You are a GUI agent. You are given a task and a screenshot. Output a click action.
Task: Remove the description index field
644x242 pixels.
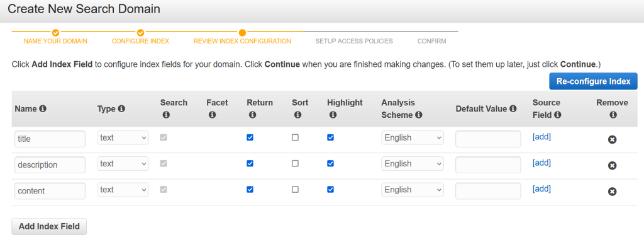612,166
